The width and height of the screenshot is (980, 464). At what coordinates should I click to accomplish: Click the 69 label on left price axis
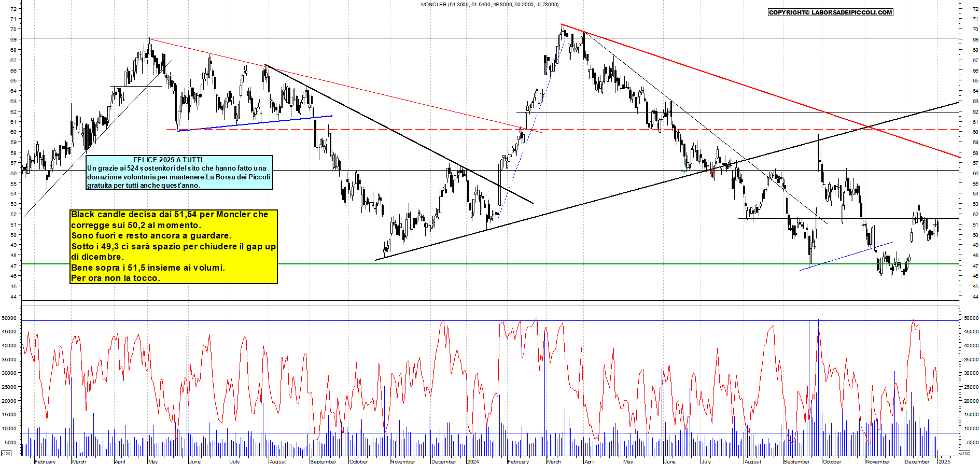click(13, 39)
